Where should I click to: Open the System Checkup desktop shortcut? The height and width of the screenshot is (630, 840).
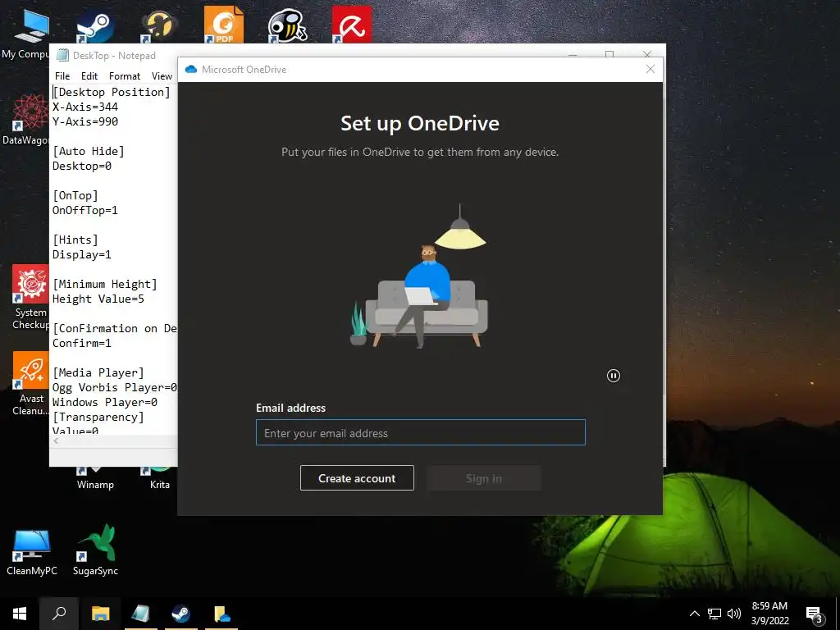[x=30, y=298]
